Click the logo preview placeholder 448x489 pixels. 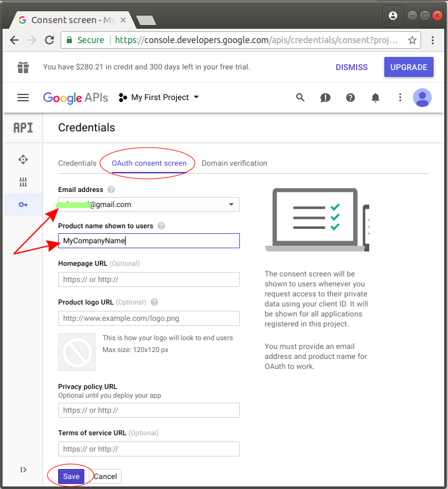coord(77,352)
